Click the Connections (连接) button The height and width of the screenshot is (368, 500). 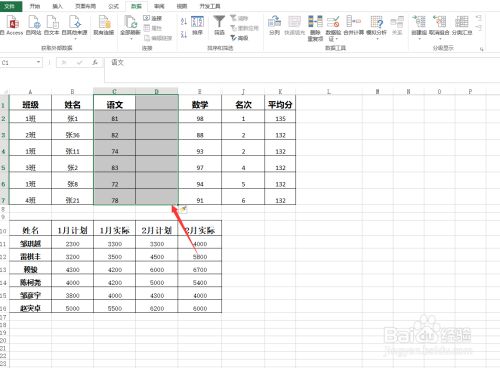pos(153,18)
